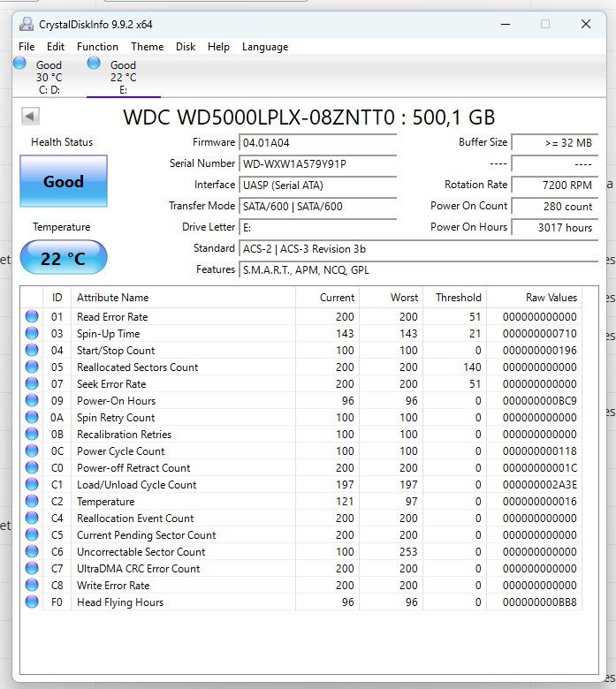Viewport: 616px width, 689px height.
Task: Click the Firmware field 04.01A04
Action: pos(317,142)
